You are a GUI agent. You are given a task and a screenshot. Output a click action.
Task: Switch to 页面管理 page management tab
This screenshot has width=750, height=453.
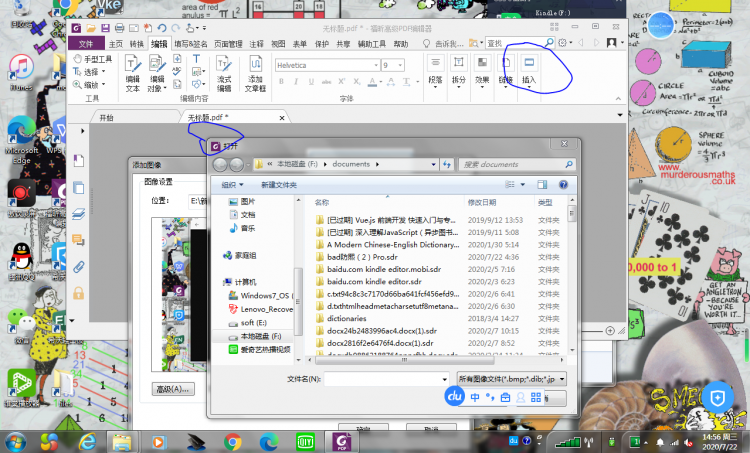pos(228,44)
